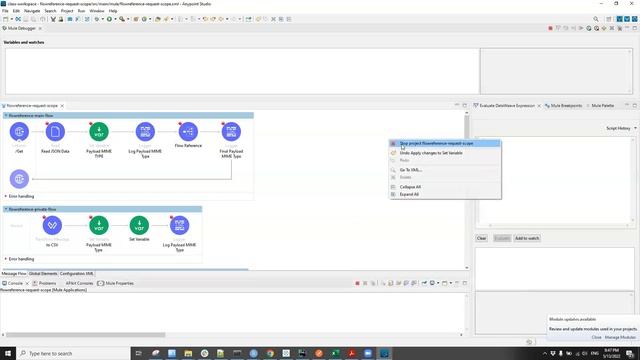Click the Search magnifier icon in the top toolbar
640x360 pixels.
point(596,19)
